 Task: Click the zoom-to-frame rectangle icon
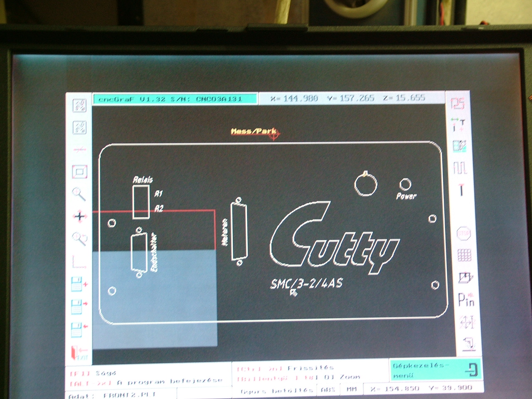[x=79, y=171]
